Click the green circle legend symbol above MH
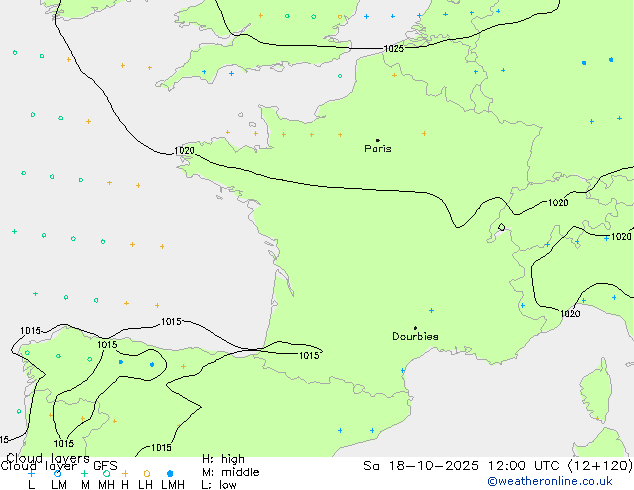The height and width of the screenshot is (490, 634). tap(106, 473)
